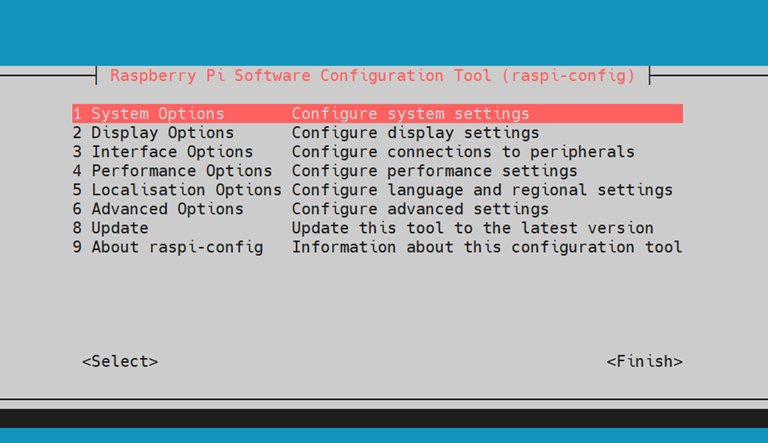Click 'Configure advanced settings' description
This screenshot has width=768, height=443.
[x=420, y=209]
